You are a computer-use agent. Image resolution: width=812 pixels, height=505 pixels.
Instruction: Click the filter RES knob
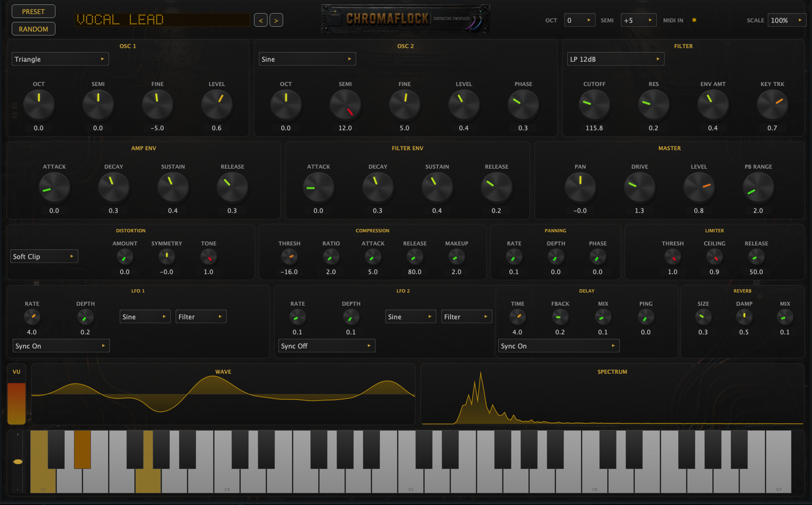(x=654, y=104)
